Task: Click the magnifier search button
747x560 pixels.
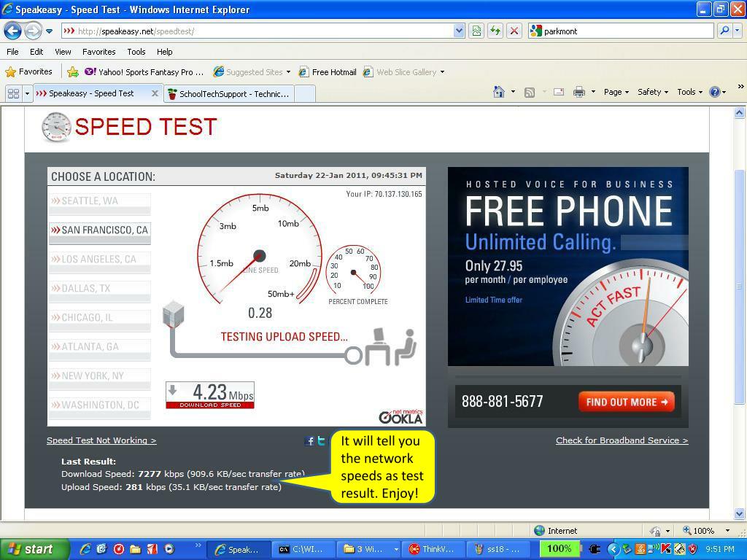Action: click(724, 31)
